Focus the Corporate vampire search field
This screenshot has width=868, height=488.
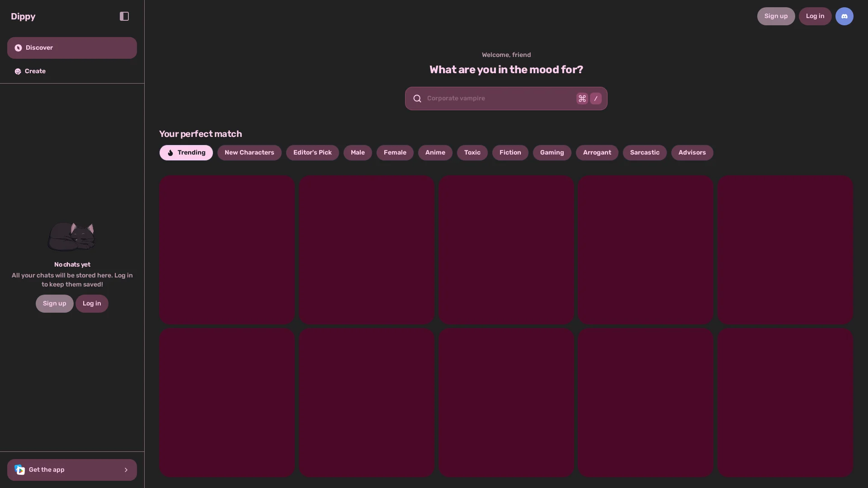point(497,99)
